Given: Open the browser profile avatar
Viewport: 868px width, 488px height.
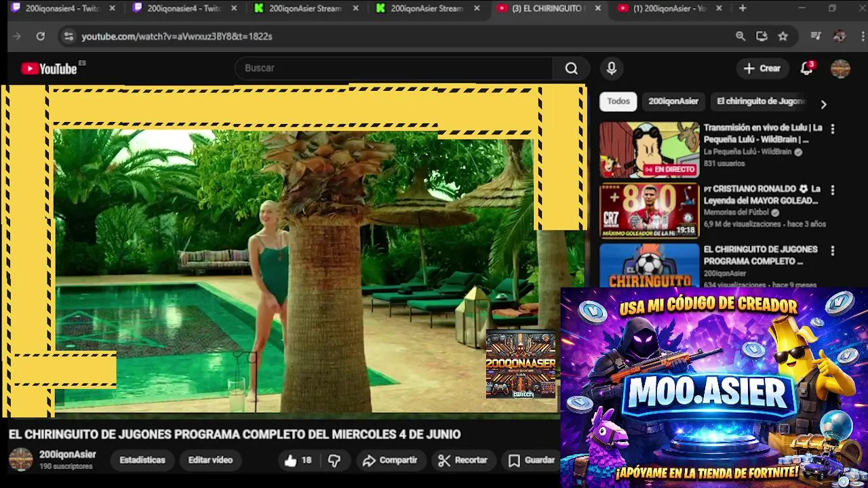Looking at the screenshot, I should pyautogui.click(x=840, y=37).
